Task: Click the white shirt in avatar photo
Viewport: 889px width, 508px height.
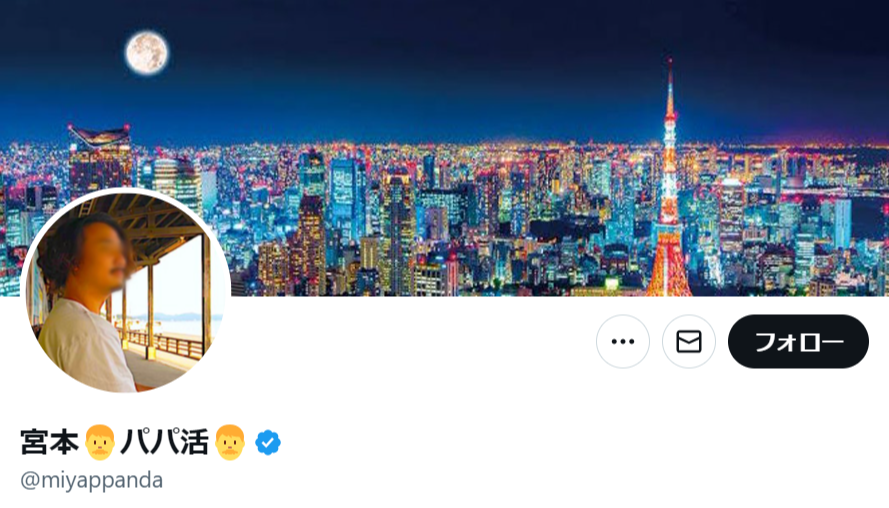Action: click(85, 346)
